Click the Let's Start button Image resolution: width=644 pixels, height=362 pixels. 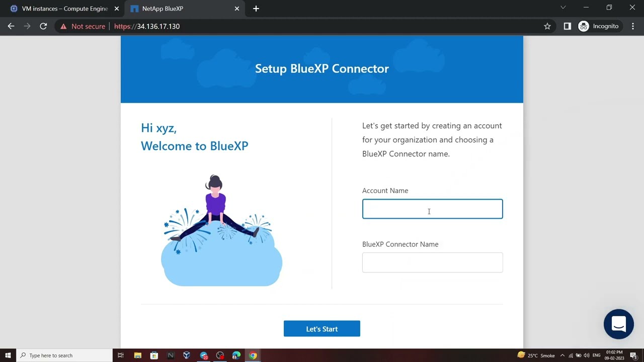(322, 329)
